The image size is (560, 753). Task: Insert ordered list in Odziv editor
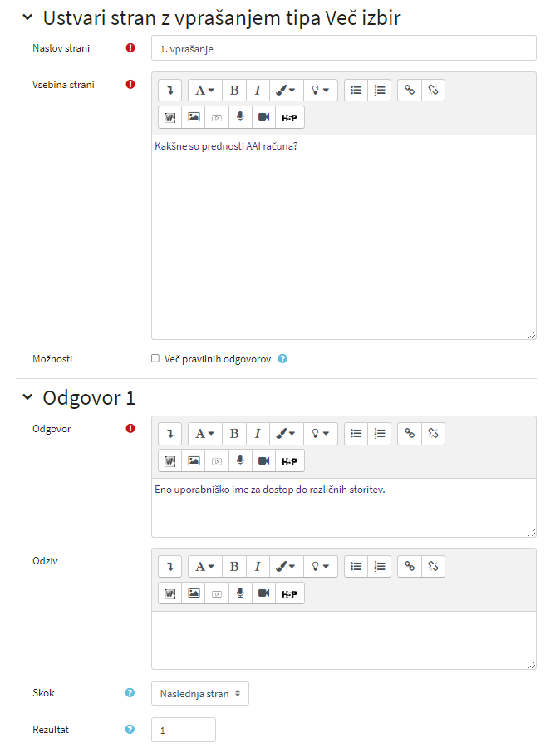380,566
